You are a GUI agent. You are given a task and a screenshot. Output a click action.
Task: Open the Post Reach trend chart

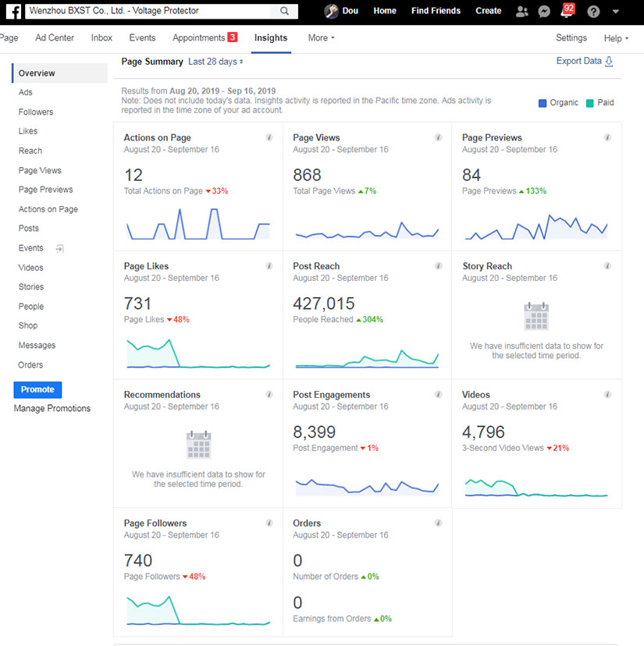pyautogui.click(x=367, y=358)
